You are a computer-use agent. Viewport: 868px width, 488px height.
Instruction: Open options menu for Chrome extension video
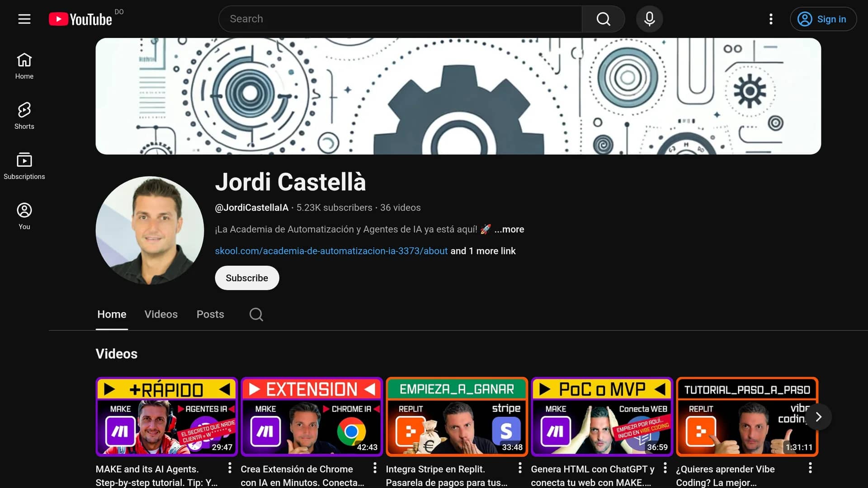[x=375, y=468]
